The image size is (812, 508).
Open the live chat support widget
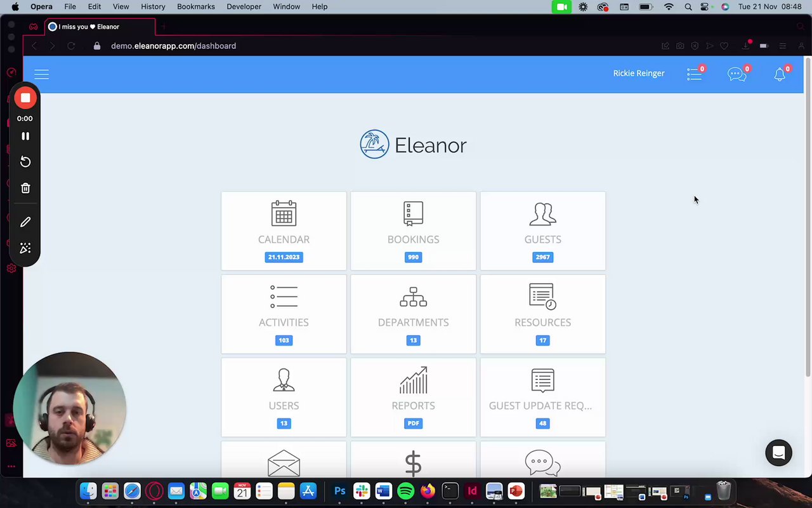[x=778, y=453]
